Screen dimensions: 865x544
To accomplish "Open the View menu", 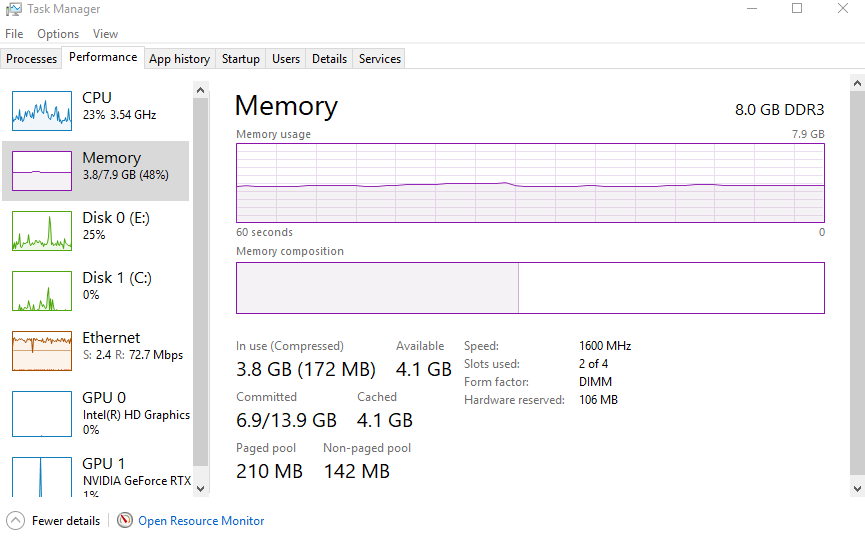I will click(x=105, y=34).
